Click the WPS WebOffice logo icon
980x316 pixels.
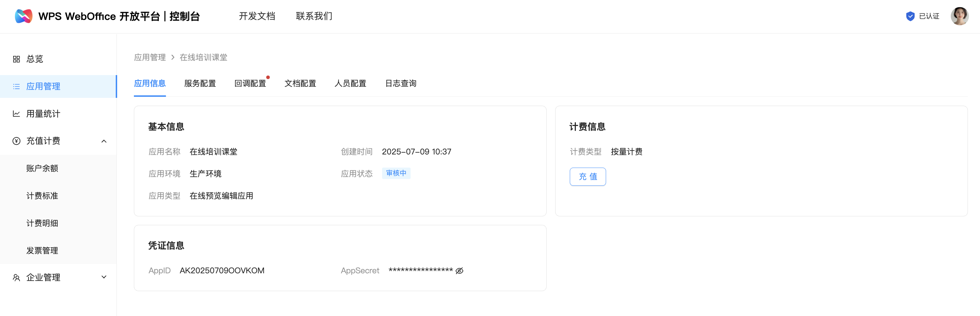(x=24, y=16)
